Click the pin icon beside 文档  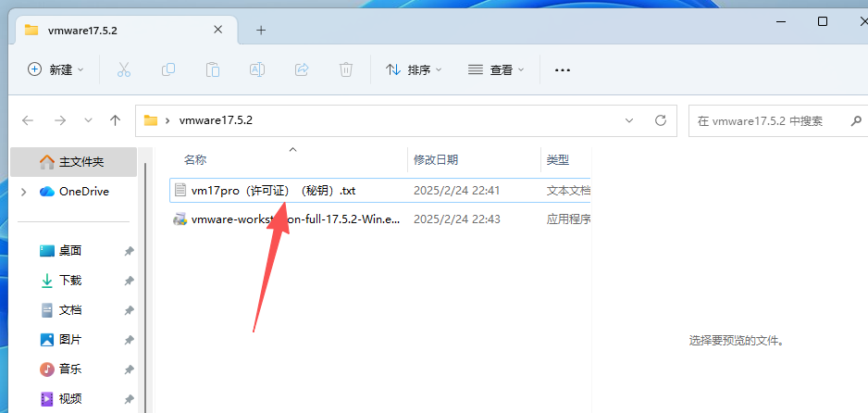click(129, 310)
